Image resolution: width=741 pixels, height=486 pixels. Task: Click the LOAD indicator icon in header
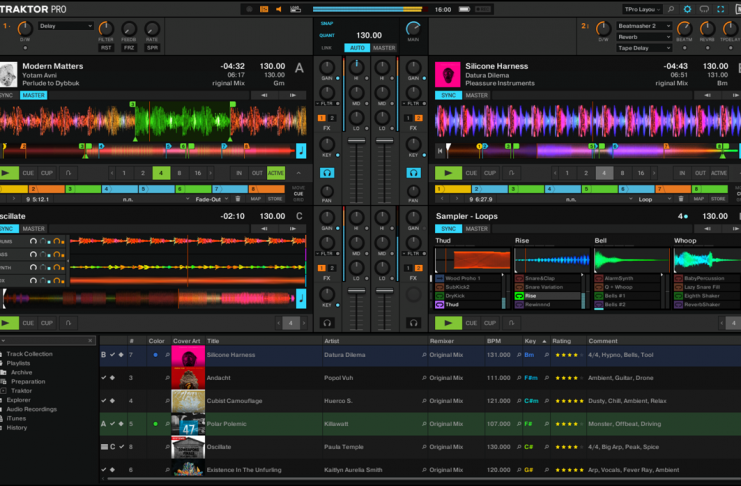pyautogui.click(x=296, y=9)
